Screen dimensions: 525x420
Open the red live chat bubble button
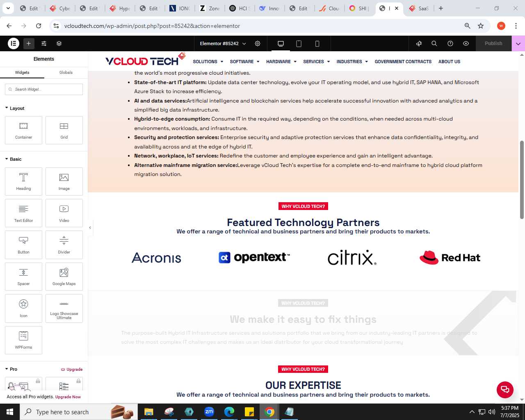pyautogui.click(x=505, y=390)
